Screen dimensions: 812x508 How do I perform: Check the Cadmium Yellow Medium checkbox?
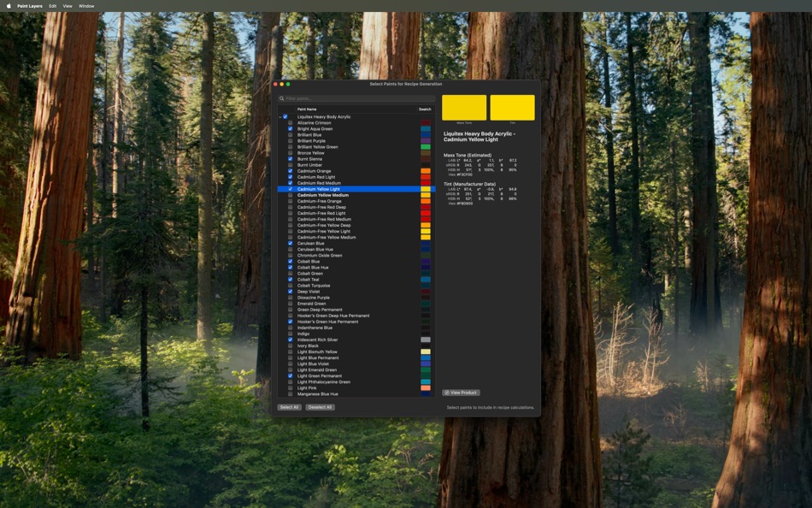click(x=290, y=195)
